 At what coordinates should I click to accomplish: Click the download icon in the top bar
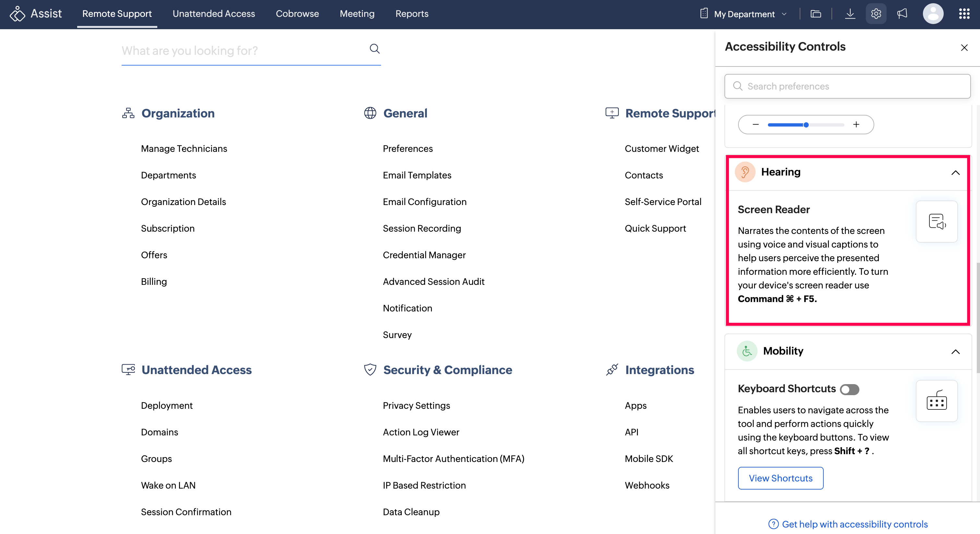point(850,14)
